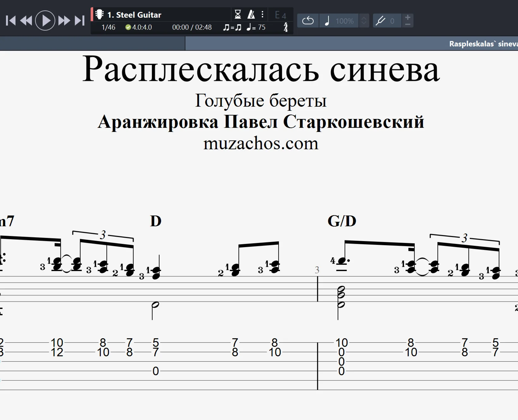Click the E4 tuner note display

[x=280, y=15]
